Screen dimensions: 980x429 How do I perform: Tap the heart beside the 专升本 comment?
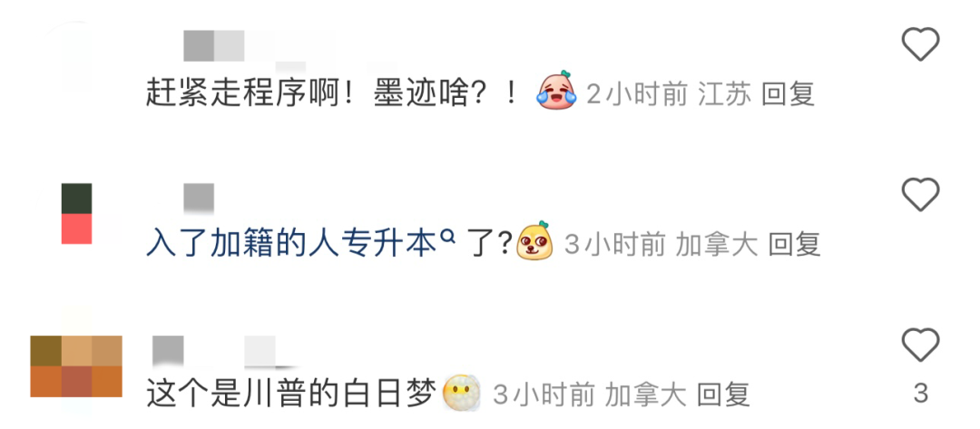click(920, 195)
